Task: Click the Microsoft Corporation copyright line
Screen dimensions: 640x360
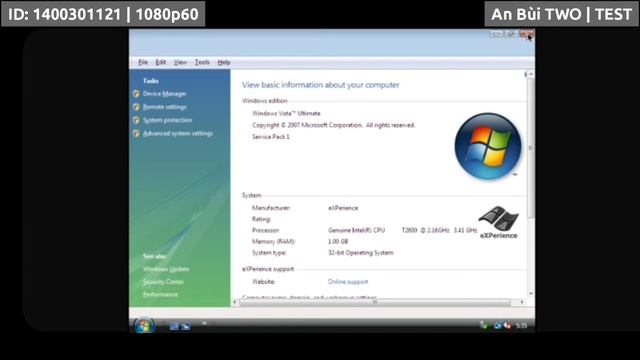Action: point(333,125)
